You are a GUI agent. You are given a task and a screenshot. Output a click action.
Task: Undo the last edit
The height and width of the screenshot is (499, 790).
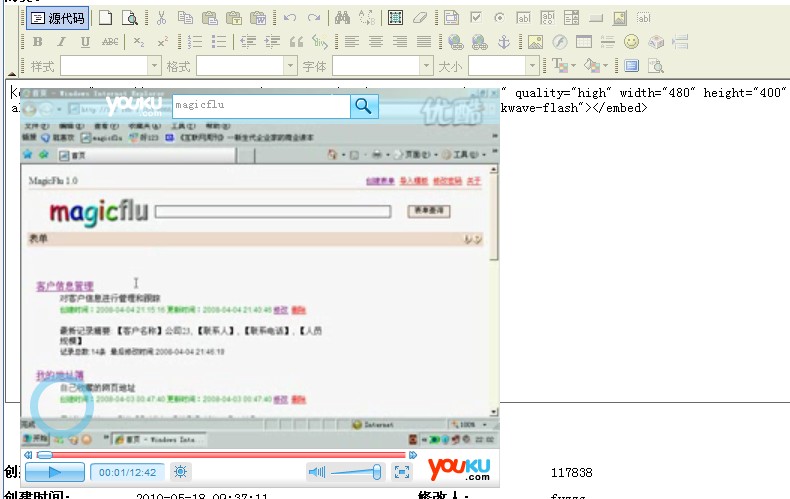[x=290, y=18]
